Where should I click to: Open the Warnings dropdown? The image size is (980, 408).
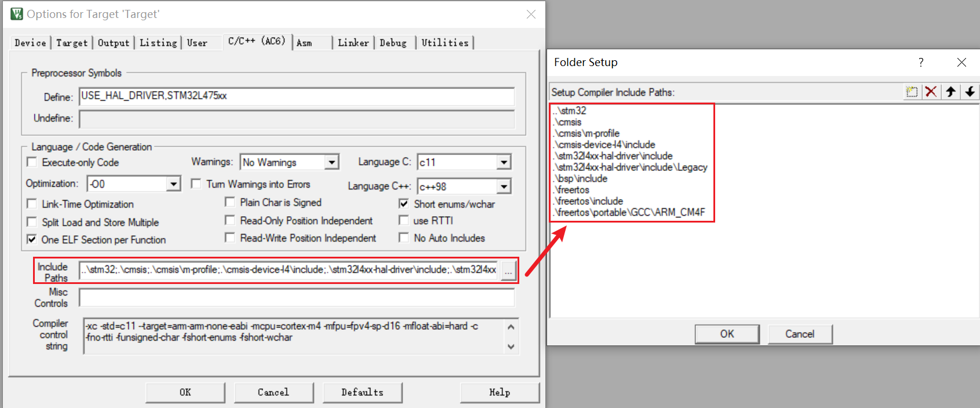[x=332, y=162]
